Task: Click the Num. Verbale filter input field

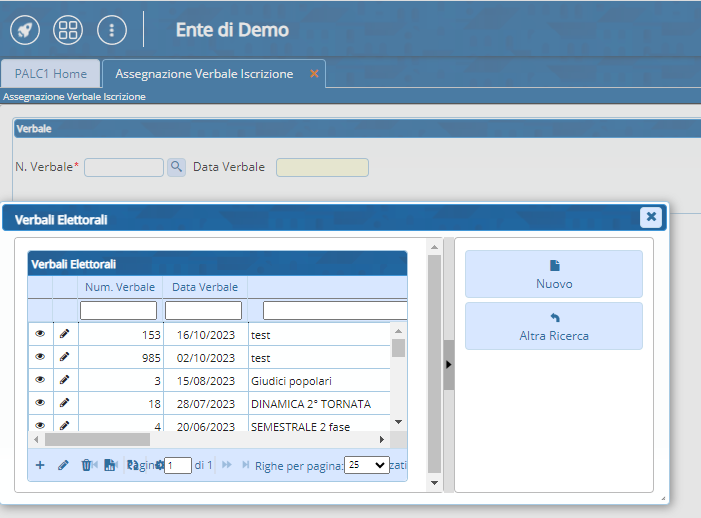Action: [x=119, y=311]
